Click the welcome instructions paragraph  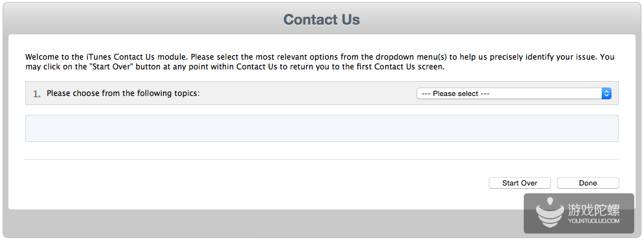pos(320,62)
